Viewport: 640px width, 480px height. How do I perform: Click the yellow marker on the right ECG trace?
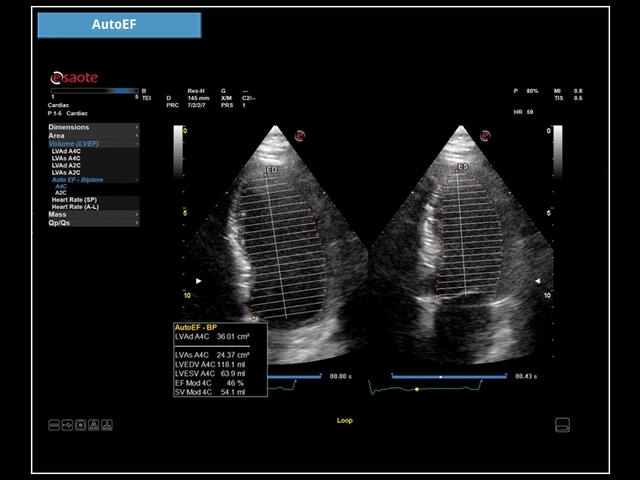pos(417,389)
